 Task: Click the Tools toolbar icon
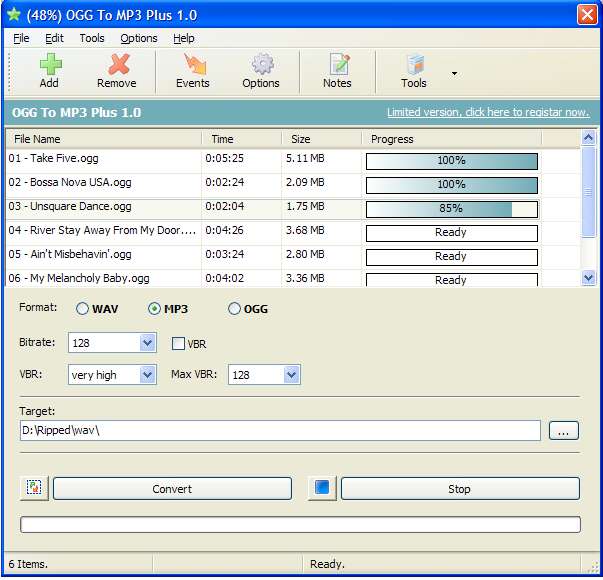tap(415, 64)
